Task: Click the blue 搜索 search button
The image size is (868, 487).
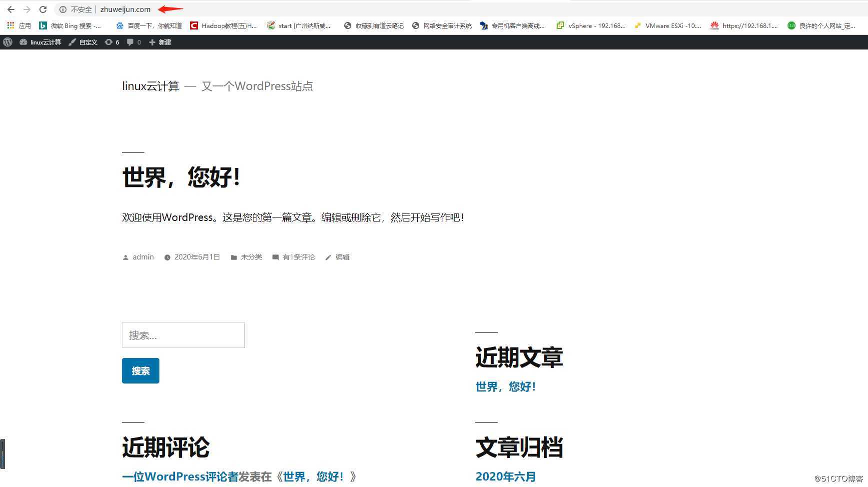Action: (x=140, y=370)
